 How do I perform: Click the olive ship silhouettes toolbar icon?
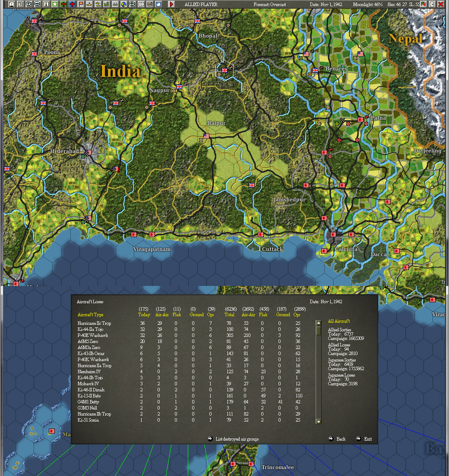[x=115, y=4]
